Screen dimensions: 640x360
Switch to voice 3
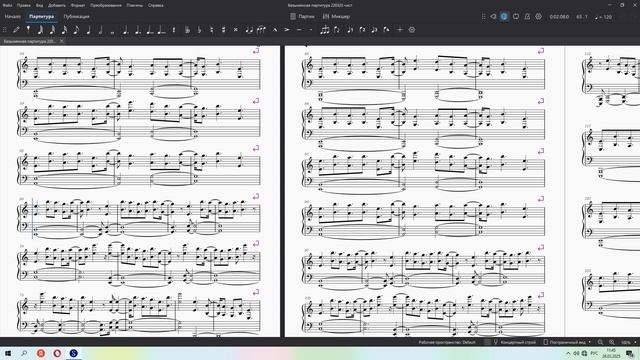coord(374,29)
